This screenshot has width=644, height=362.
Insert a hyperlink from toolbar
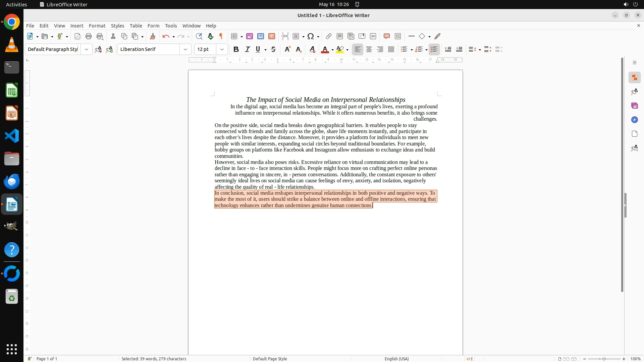(329, 36)
